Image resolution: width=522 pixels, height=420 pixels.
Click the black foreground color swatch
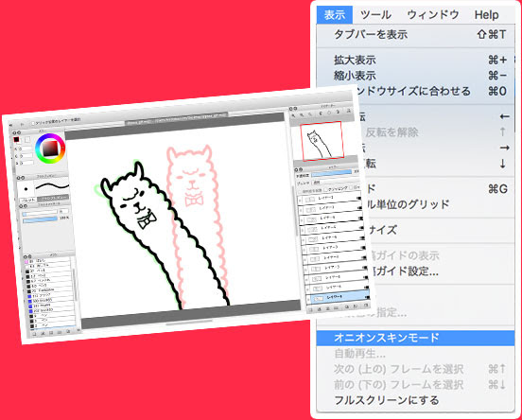pyautogui.click(x=16, y=140)
